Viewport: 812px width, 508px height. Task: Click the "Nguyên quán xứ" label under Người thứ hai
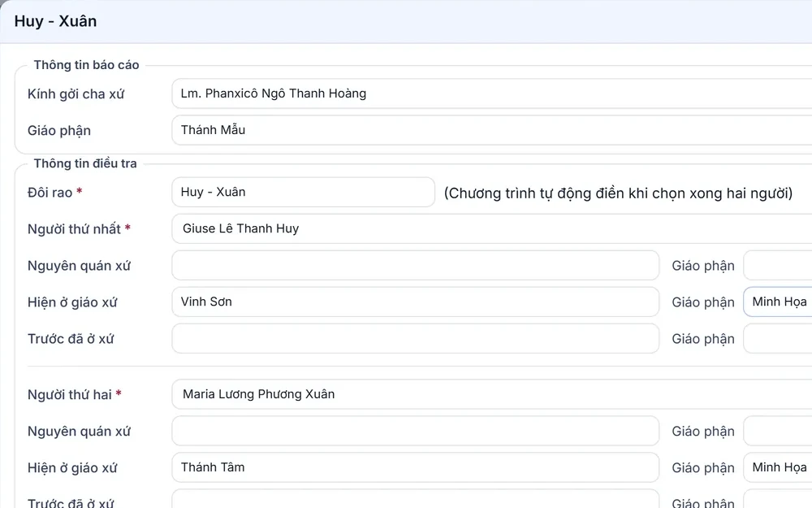point(80,432)
